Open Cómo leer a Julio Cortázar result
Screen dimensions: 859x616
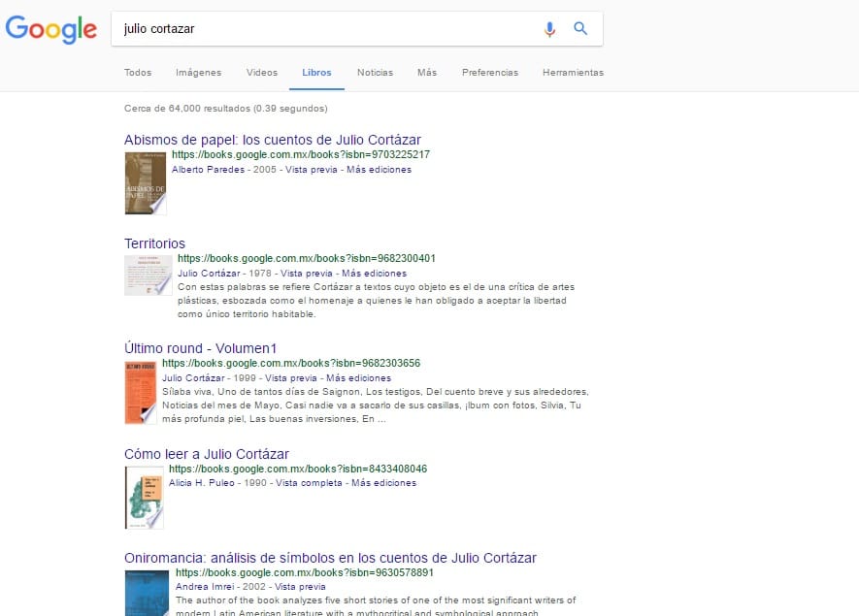[x=206, y=454]
